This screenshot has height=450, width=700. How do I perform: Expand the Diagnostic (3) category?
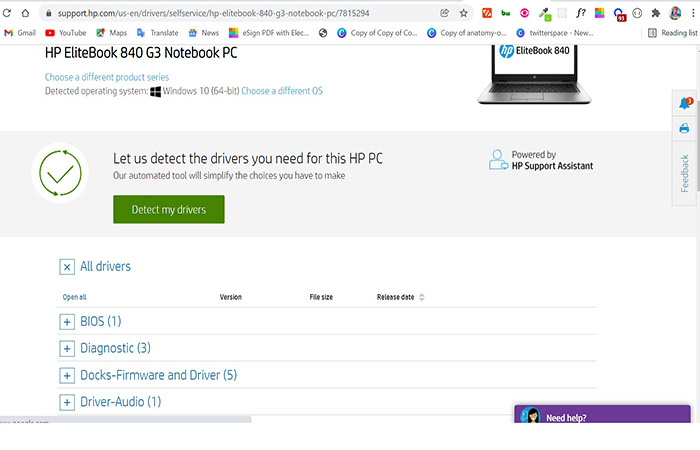(x=67, y=349)
